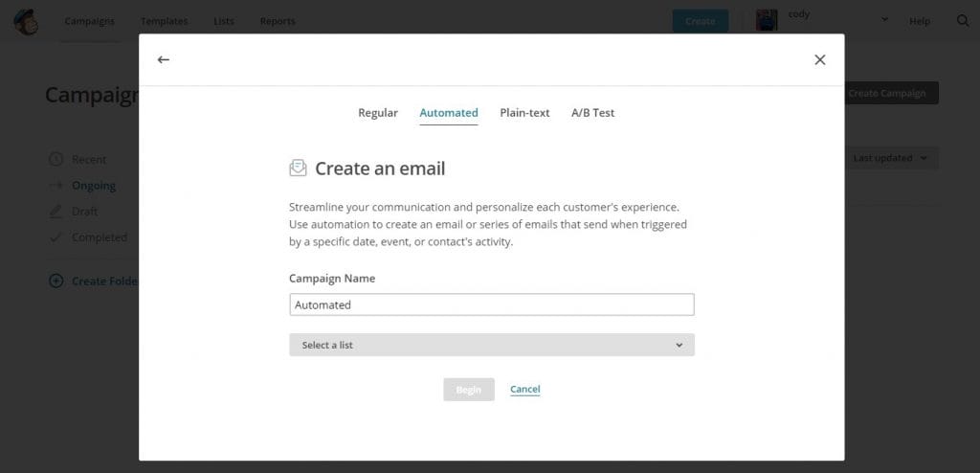Click the envelope icon beside Create an email

click(298, 169)
